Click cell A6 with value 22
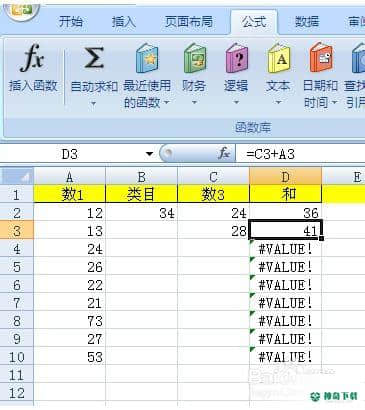 pyautogui.click(x=69, y=284)
